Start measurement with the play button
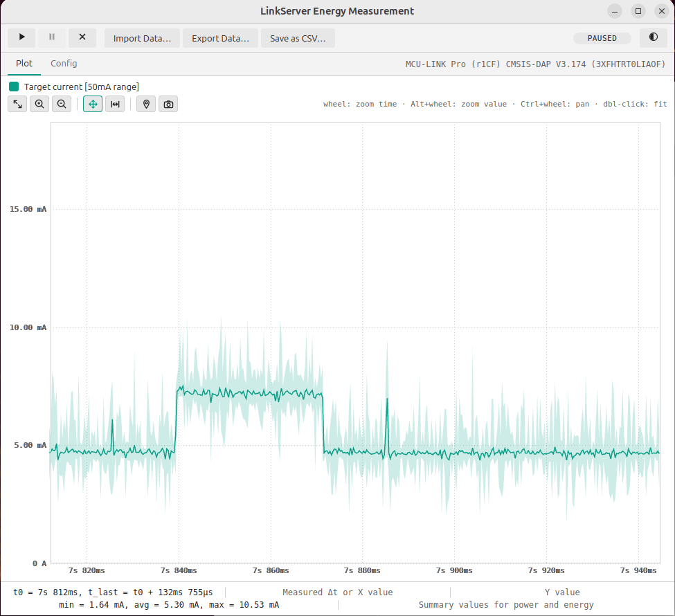This screenshot has width=675, height=616. (21, 38)
